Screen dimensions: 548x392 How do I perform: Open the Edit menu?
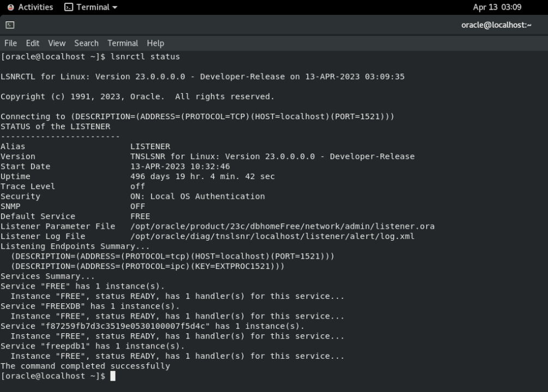point(33,43)
